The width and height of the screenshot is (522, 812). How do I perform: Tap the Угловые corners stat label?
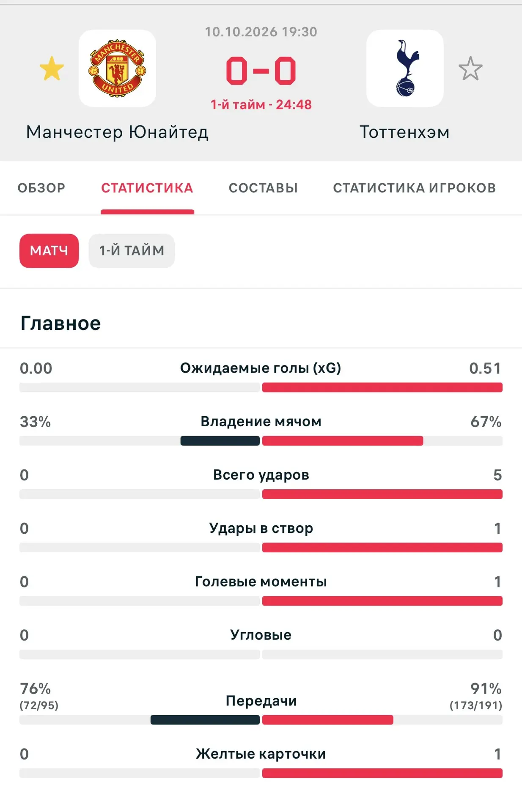click(x=261, y=635)
